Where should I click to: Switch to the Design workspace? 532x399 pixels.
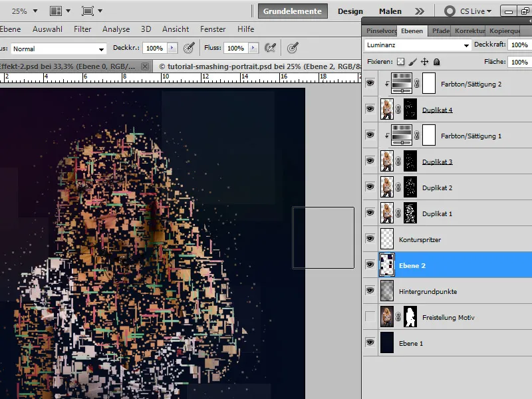pos(350,11)
